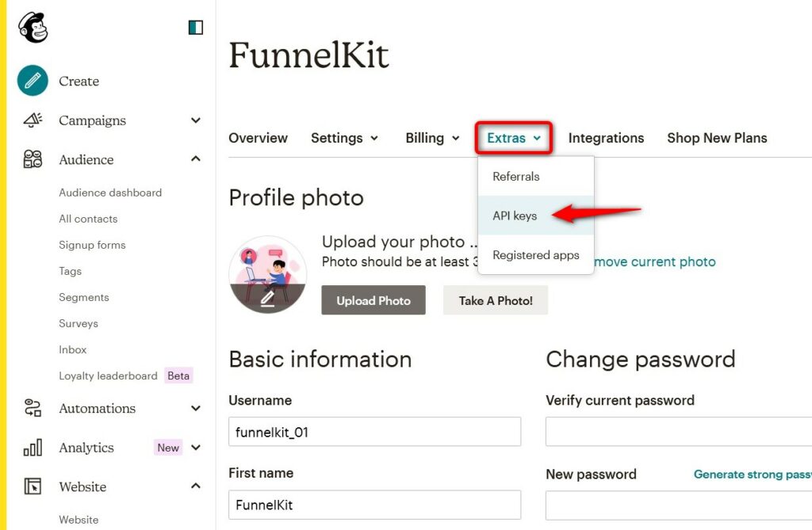Click the Upload Photo button
This screenshot has width=812, height=530.
pos(373,300)
